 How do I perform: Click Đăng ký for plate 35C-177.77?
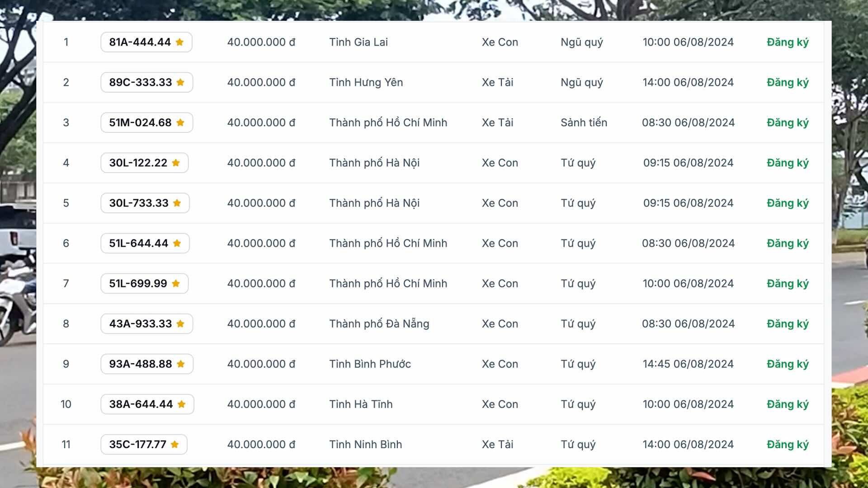[787, 444]
